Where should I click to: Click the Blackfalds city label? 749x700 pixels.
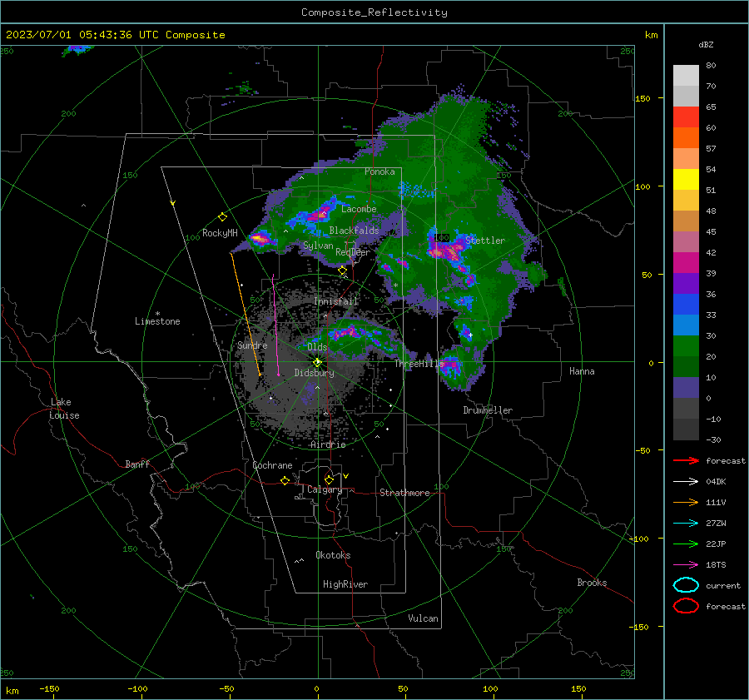(354, 231)
